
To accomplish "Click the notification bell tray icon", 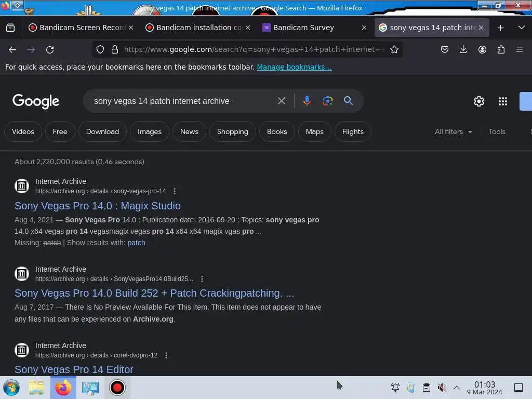I will [395, 388].
